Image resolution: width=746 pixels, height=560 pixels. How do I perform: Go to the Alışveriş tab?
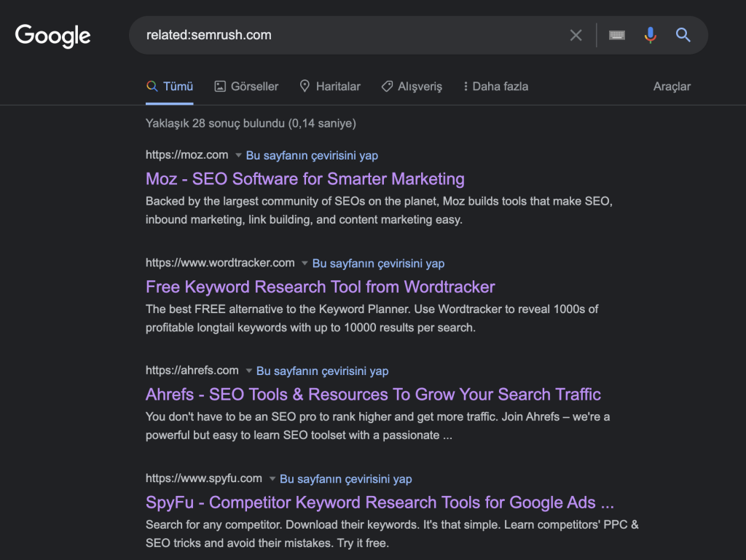tap(412, 87)
